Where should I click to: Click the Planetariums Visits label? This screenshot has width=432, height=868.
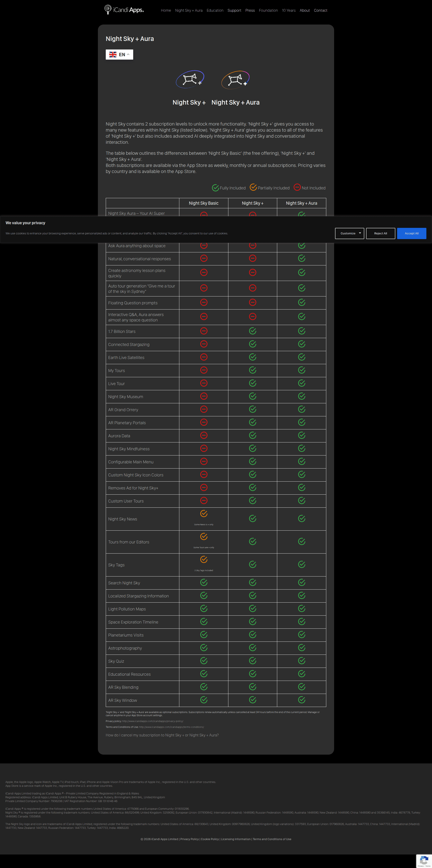[x=126, y=635]
